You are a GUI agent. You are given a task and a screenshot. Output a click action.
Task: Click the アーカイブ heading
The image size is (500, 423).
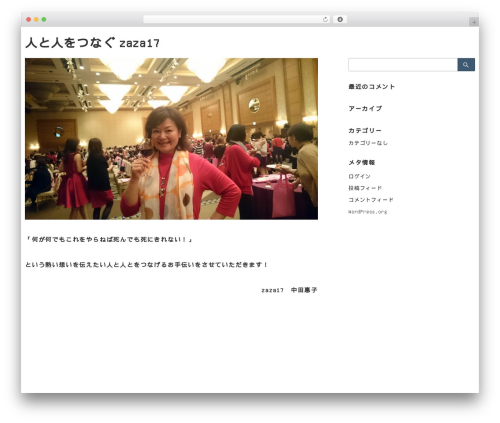click(365, 109)
